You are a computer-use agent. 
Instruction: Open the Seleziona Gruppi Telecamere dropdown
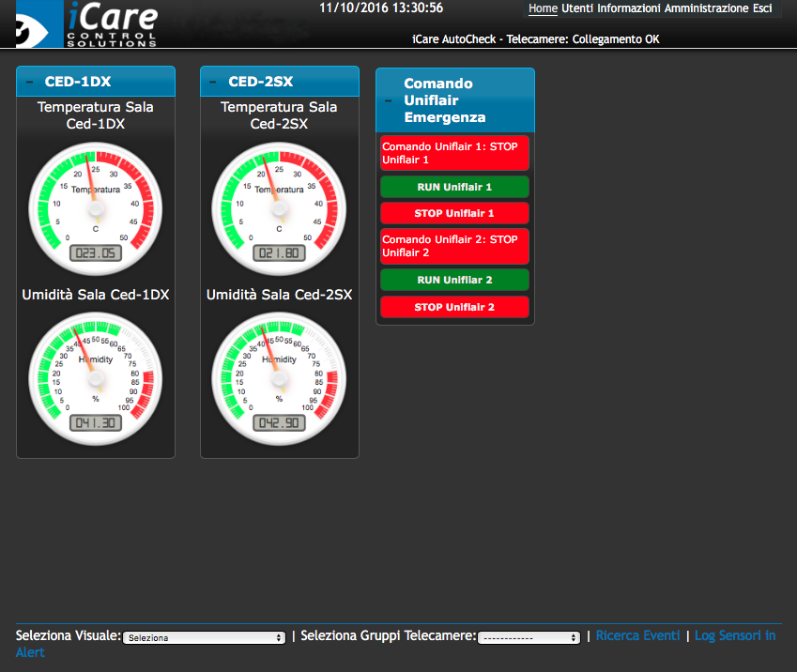pyautogui.click(x=529, y=637)
